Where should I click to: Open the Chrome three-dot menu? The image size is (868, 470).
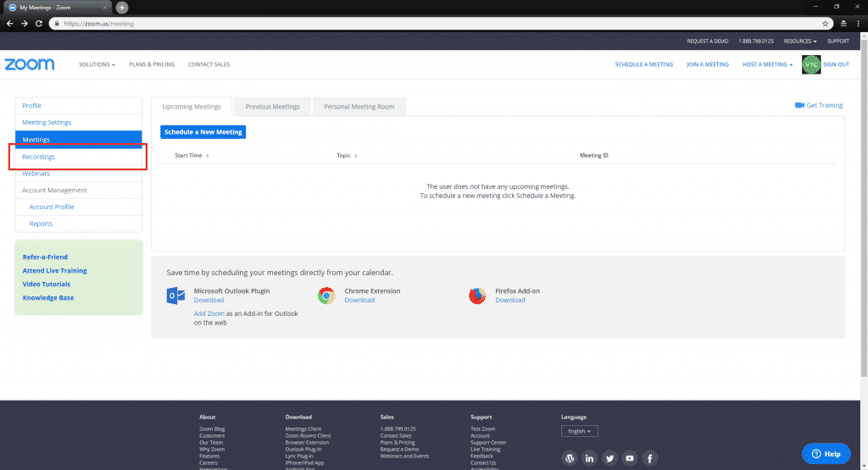tap(859, 24)
